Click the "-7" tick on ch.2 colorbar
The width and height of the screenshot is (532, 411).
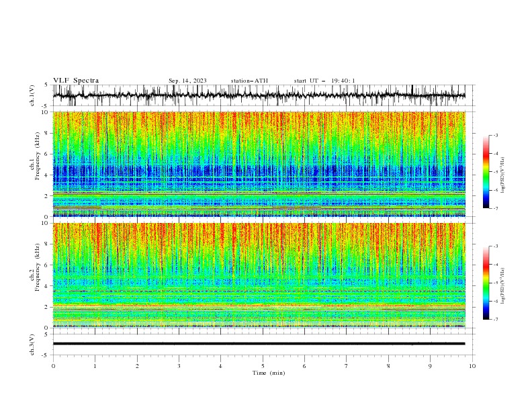point(496,320)
